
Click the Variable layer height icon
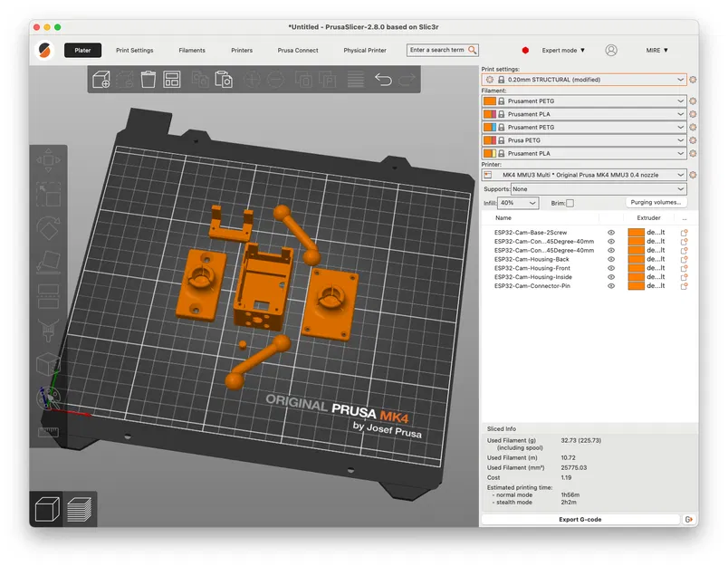[x=356, y=80]
